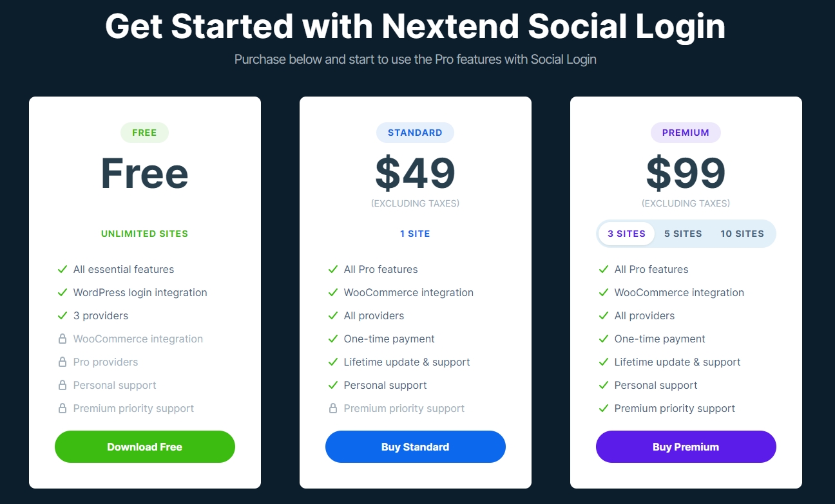Click checkmark beside Standard plan's One-time payment

333,339
